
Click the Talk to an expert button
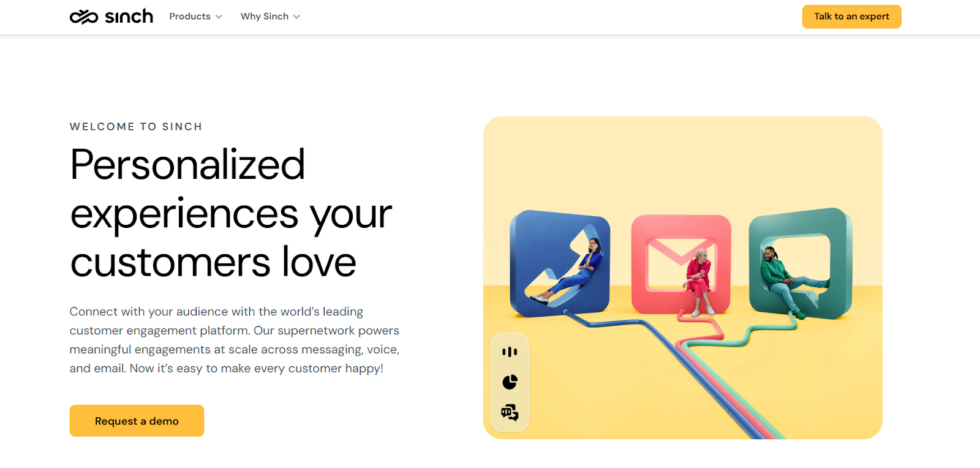(851, 17)
